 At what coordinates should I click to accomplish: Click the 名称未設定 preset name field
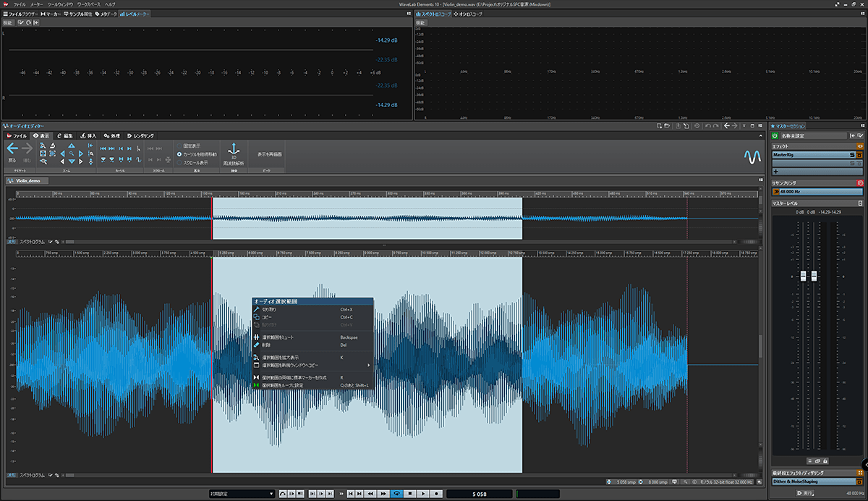(x=814, y=135)
